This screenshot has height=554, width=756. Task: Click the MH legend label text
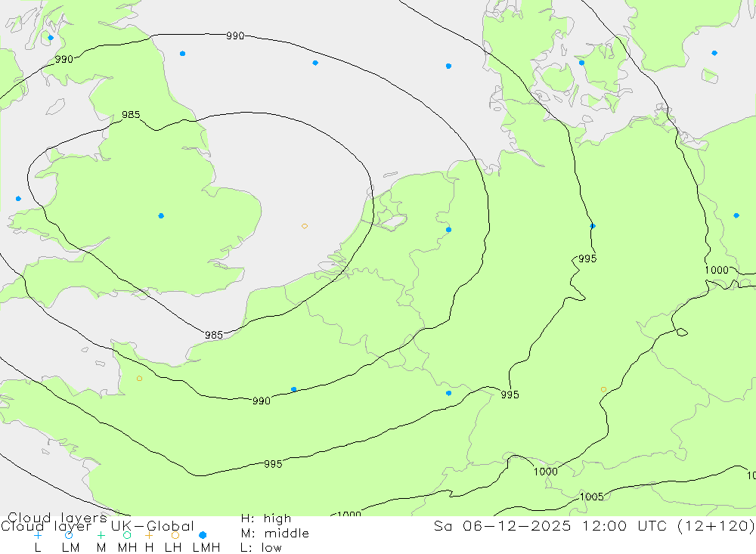point(127,548)
